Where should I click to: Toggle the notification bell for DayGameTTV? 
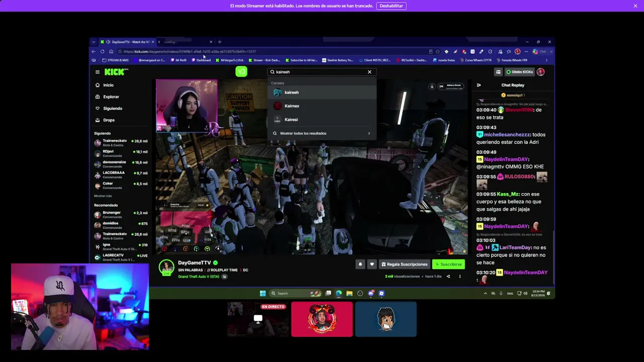360,264
